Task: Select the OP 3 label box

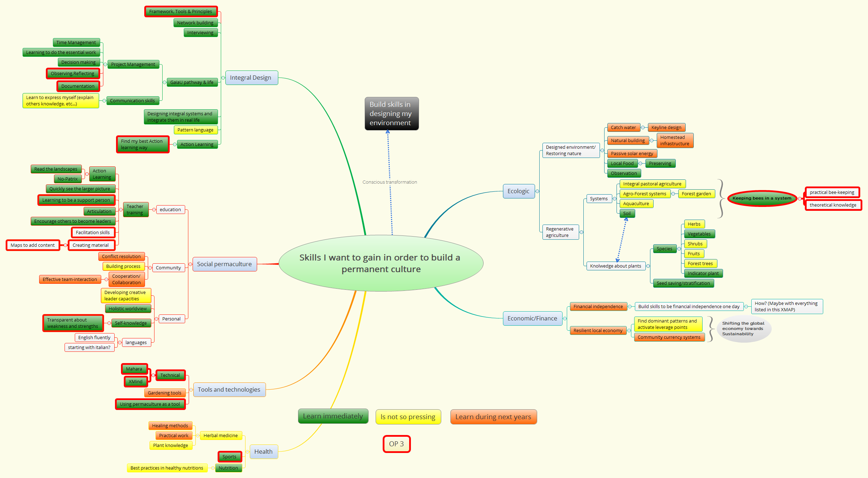Action: 396,444
